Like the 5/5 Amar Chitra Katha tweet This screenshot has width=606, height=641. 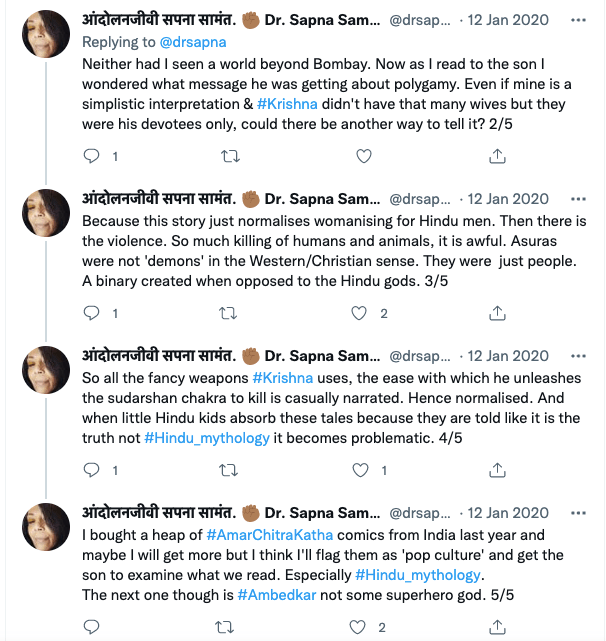pos(363,627)
